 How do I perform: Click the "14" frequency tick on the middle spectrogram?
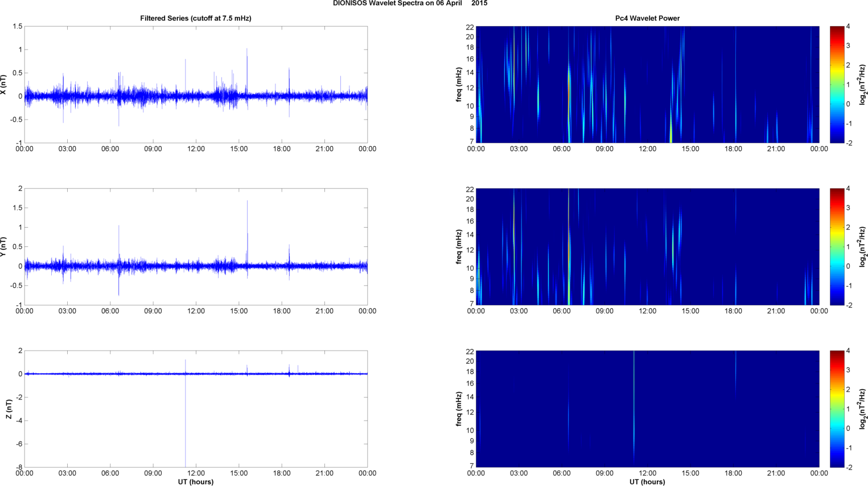pos(470,234)
